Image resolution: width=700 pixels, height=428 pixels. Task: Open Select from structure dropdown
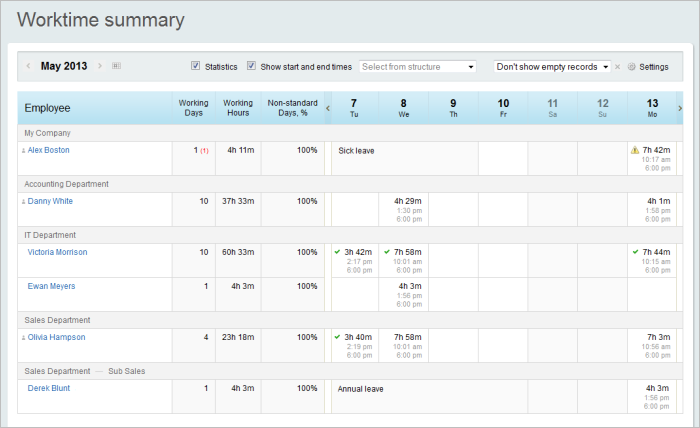click(x=418, y=67)
